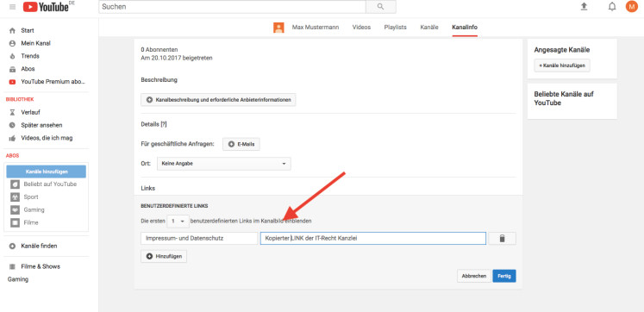The width and height of the screenshot is (644, 312).
Task: Click the BIBLIOTHEK section heading
Action: (20, 100)
